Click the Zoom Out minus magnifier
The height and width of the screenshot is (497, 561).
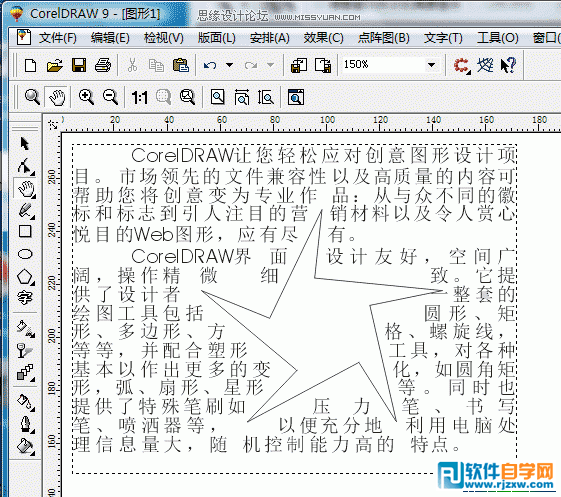click(x=110, y=97)
